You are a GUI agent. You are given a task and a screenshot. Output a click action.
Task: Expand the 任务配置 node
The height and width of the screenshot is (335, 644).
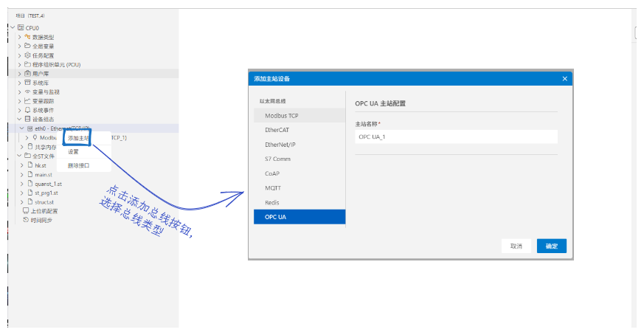pos(19,55)
